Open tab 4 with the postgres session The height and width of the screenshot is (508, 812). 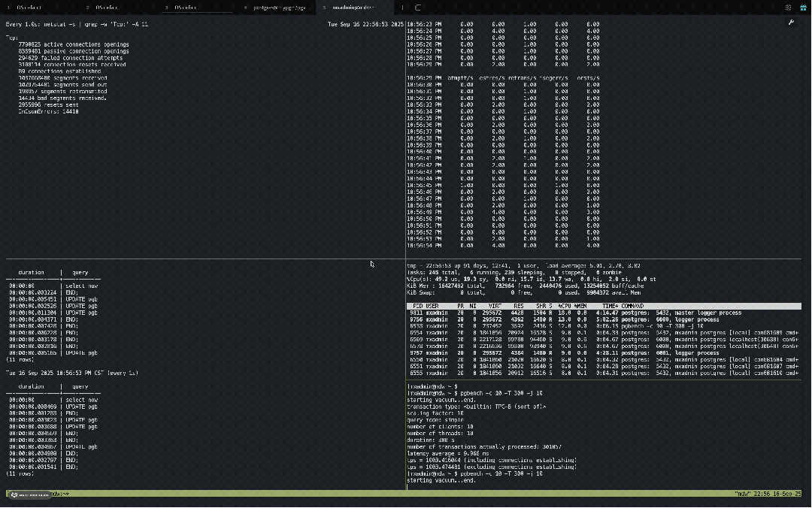tap(277, 8)
